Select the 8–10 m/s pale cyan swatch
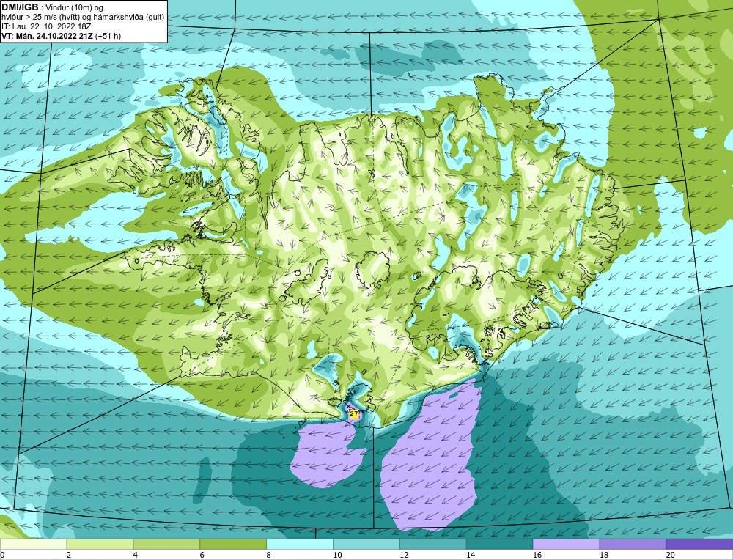The height and width of the screenshot is (560, 733). tap(300, 545)
